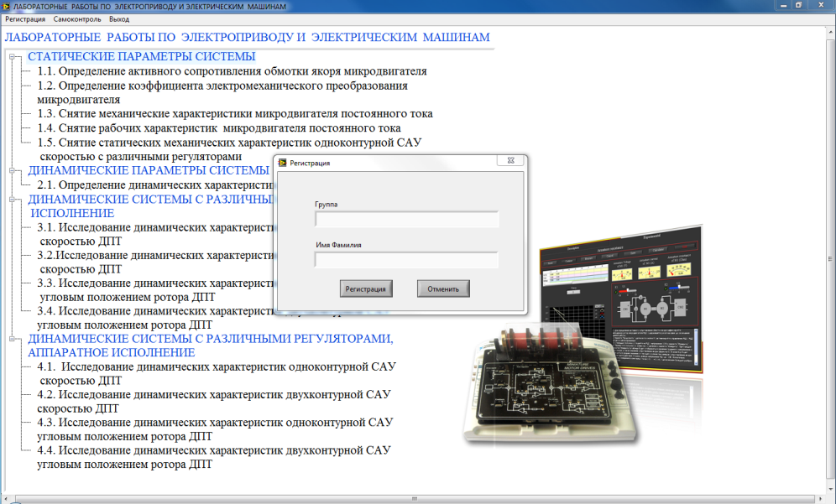Image resolution: width=836 pixels, height=504 pixels.
Task: Open lab 1.2 коэффициента электромеханического преобразования
Action: 222,93
